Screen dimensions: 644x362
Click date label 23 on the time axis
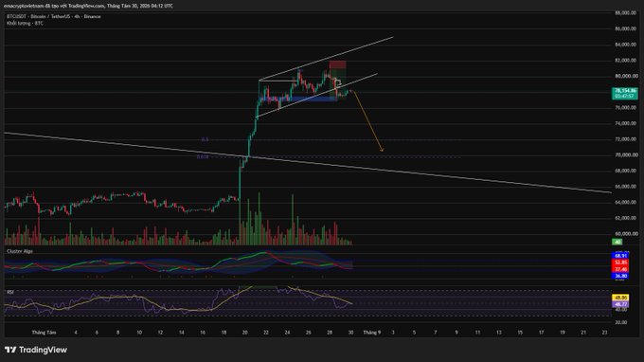point(604,333)
